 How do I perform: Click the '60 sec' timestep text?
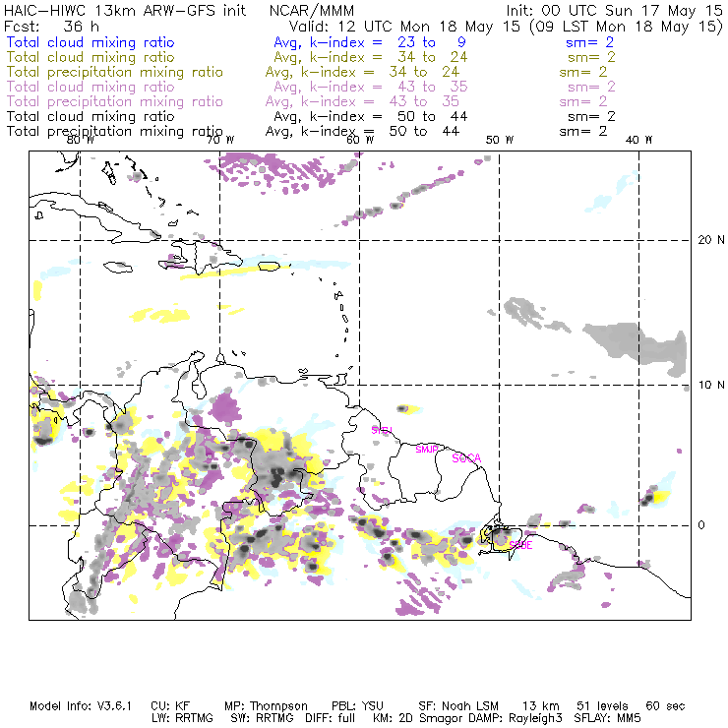pos(665,706)
